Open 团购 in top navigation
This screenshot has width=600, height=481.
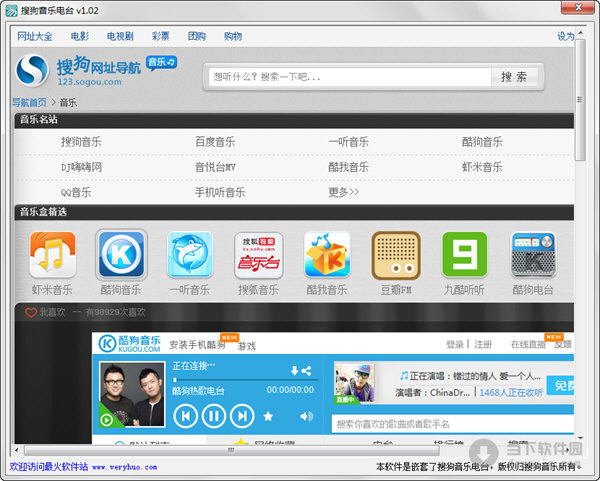tap(197, 36)
